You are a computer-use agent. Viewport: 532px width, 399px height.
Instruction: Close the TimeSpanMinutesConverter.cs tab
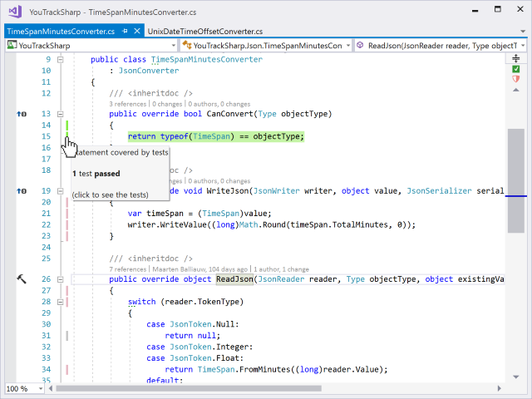click(x=136, y=32)
